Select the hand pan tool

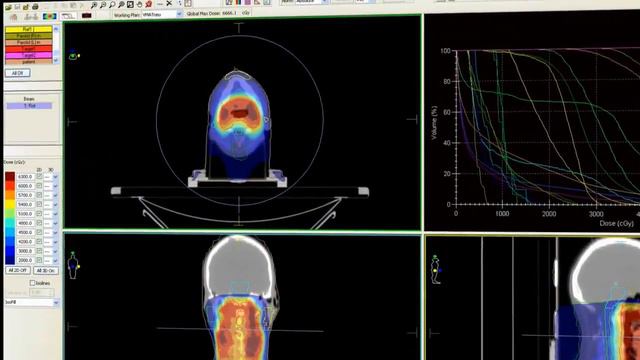139,4
